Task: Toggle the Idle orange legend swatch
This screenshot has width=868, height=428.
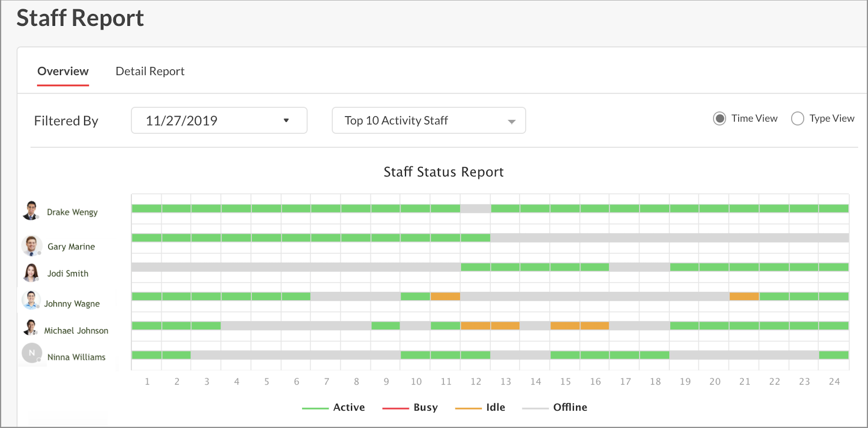Action: coord(468,408)
